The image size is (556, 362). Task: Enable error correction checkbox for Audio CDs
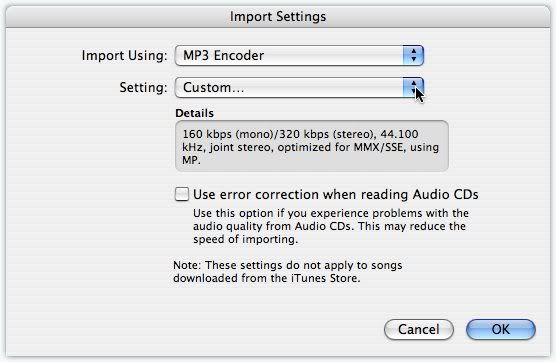coord(182,194)
